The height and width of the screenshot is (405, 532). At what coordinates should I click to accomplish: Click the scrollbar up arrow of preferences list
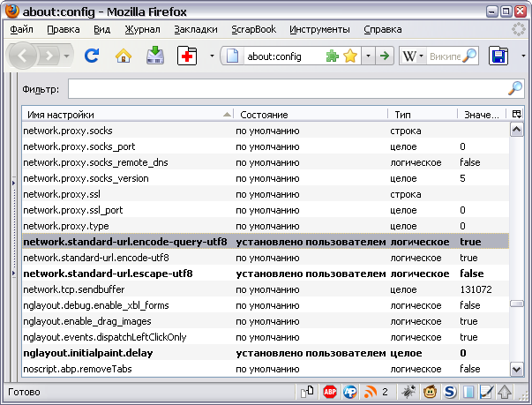point(516,130)
